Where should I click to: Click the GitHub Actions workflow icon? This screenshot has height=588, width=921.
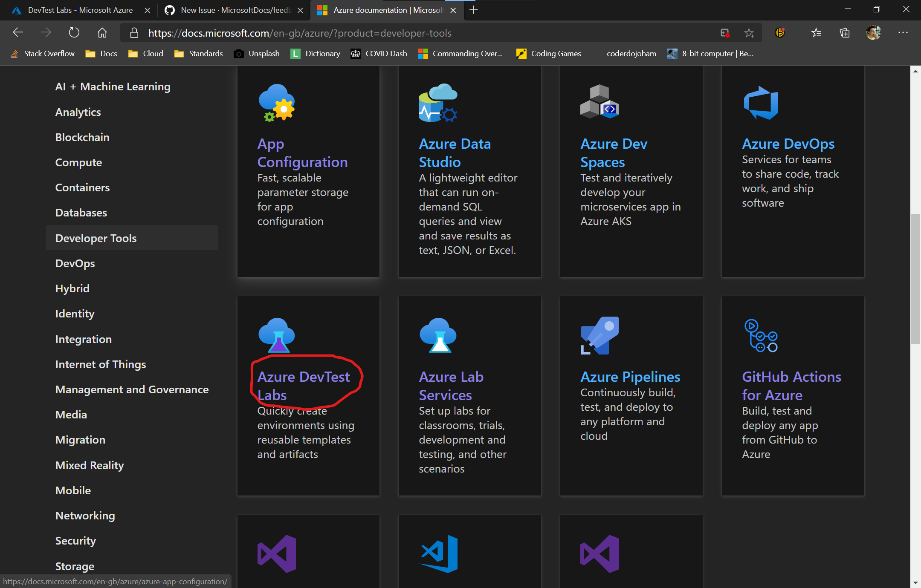coord(761,335)
